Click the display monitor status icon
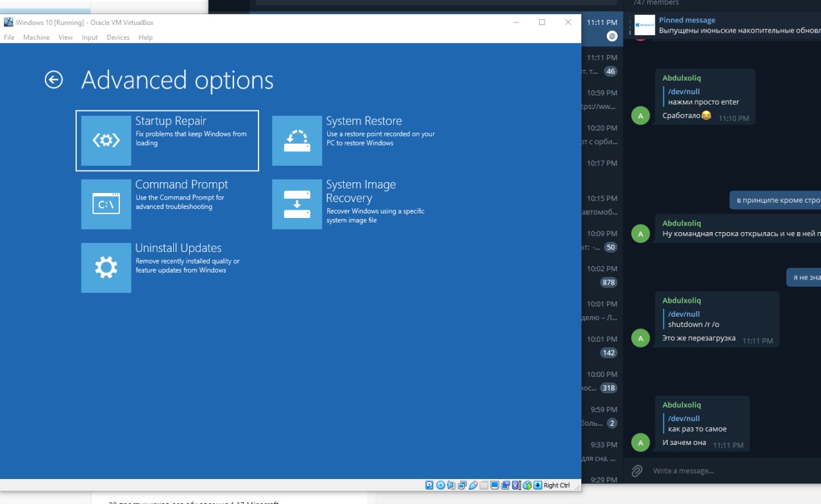The width and height of the screenshot is (821, 504). point(495,485)
